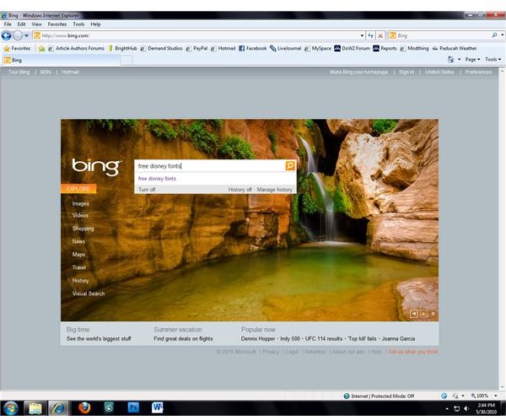Viewport: 506px width, 420px height.
Task: Click the magnifier icon in IE search box
Action: [495, 35]
